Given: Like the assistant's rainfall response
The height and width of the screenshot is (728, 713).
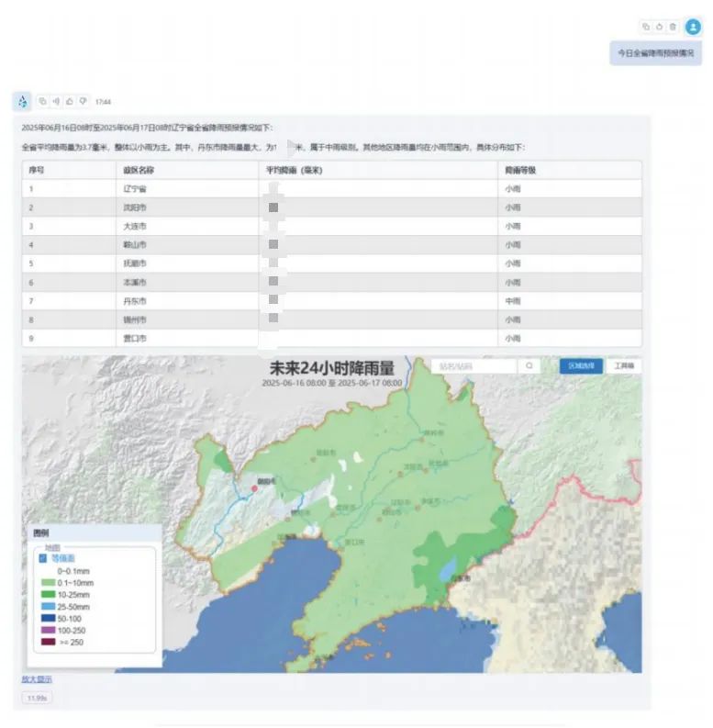Looking at the screenshot, I should [69, 101].
